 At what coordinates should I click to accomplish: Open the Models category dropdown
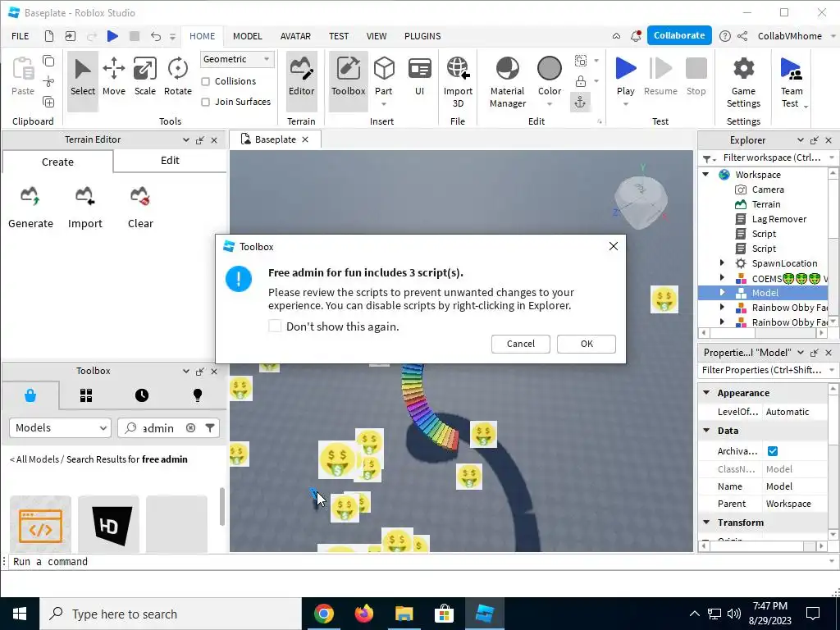coord(60,427)
